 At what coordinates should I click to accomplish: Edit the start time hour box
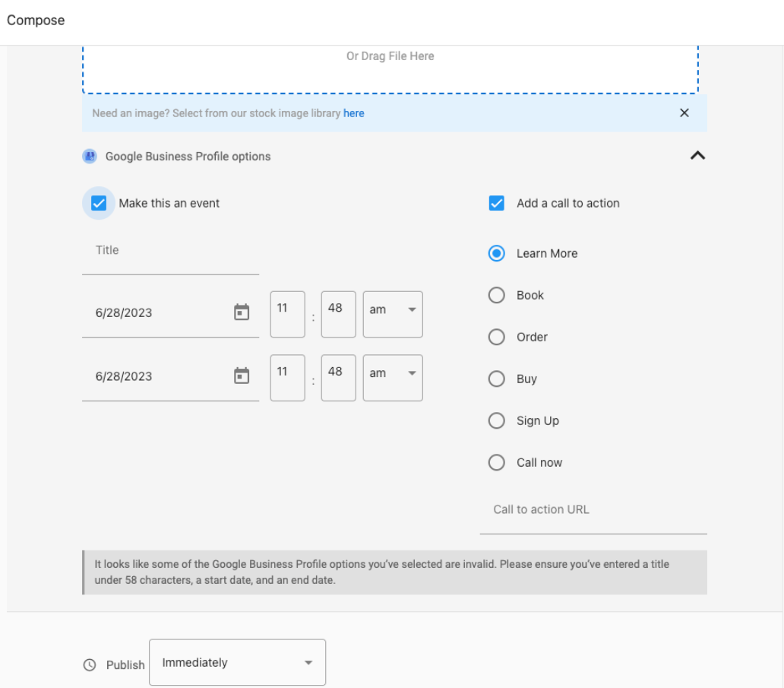click(287, 314)
